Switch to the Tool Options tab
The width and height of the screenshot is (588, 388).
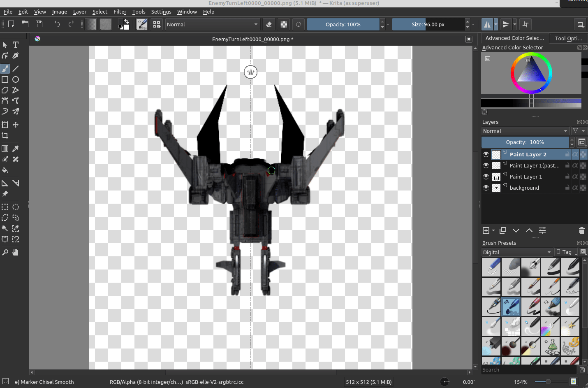point(568,38)
